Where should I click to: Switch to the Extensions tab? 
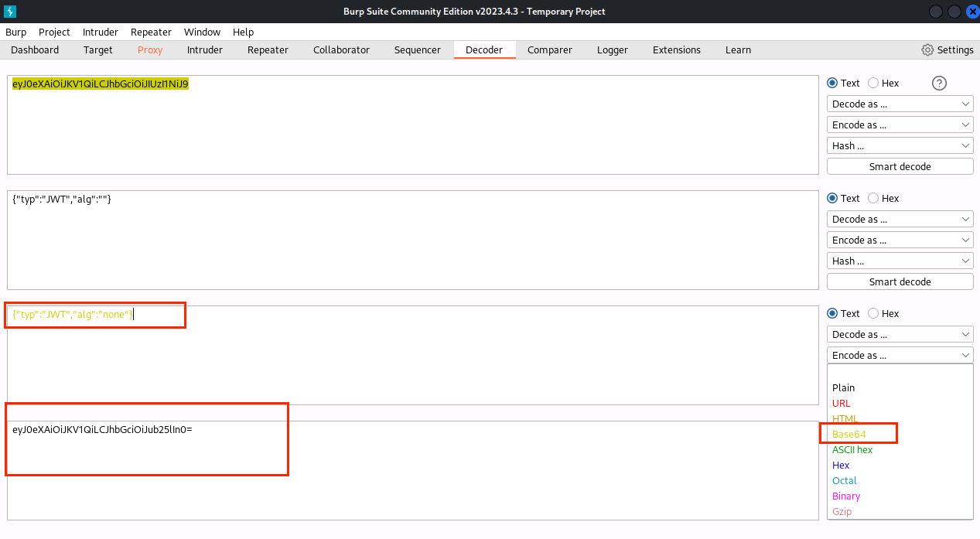(677, 49)
